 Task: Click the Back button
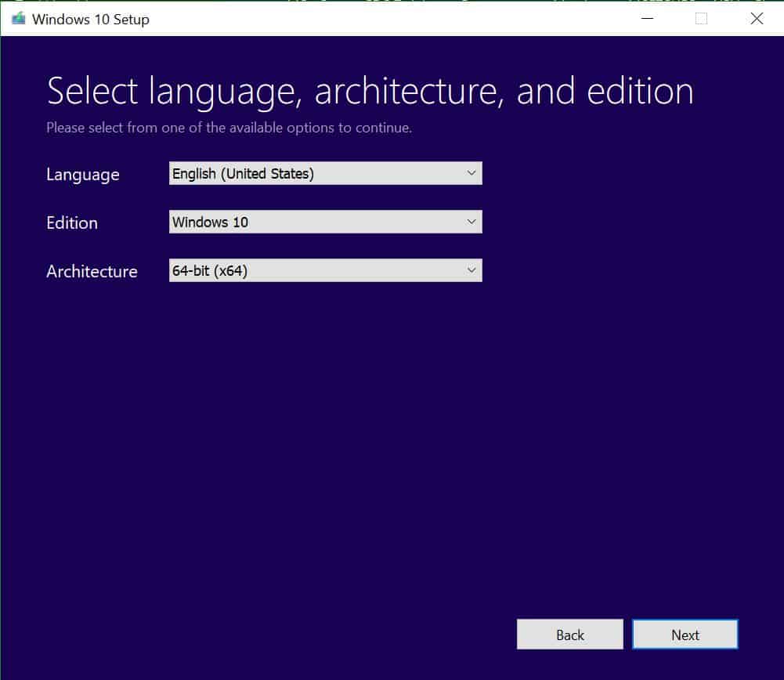click(569, 634)
